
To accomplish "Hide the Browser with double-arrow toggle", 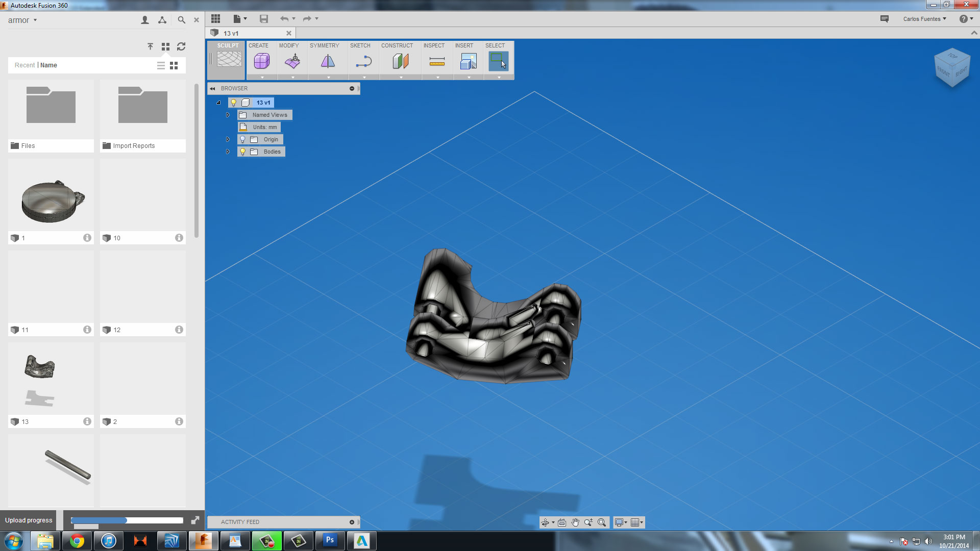I will coord(212,89).
